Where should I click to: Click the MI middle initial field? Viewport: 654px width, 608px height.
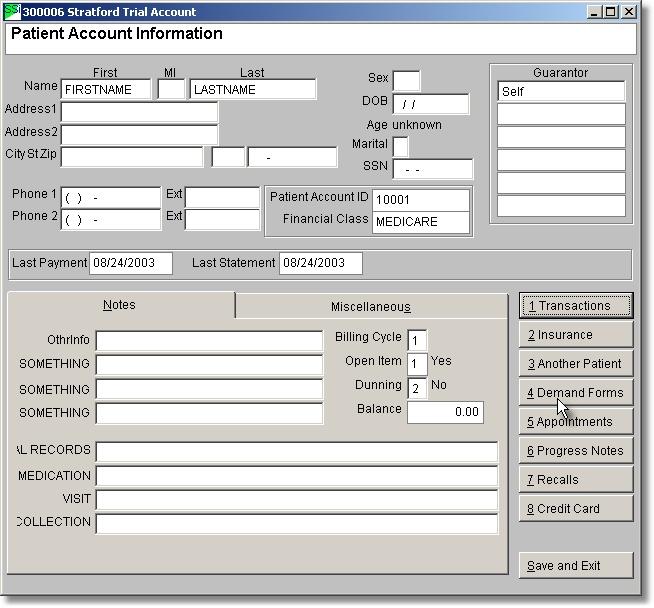pyautogui.click(x=171, y=89)
